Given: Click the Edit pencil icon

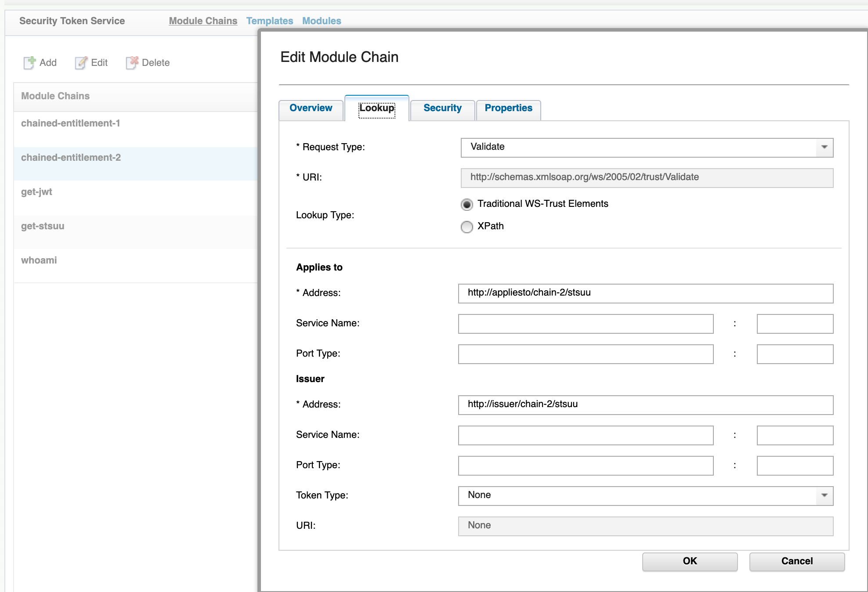Looking at the screenshot, I should [x=81, y=63].
